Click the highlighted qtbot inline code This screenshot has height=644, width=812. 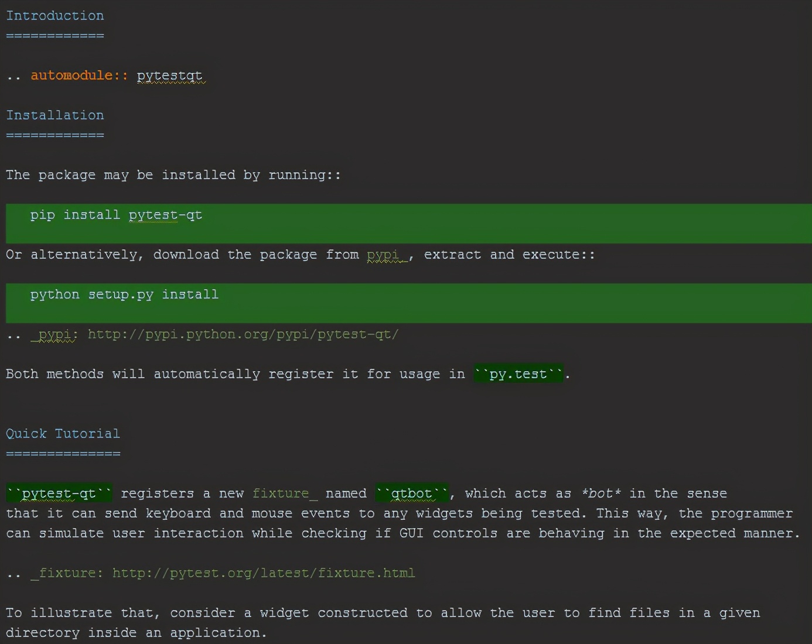412,493
